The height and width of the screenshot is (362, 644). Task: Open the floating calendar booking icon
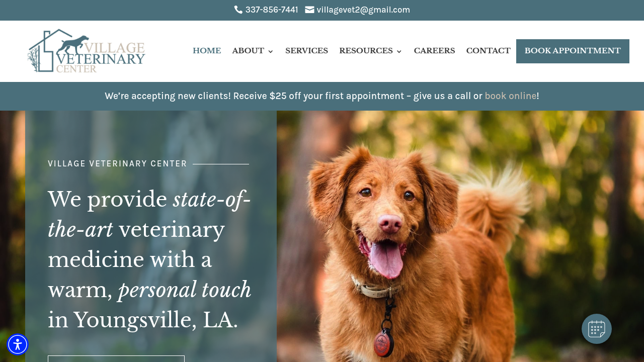(x=597, y=329)
